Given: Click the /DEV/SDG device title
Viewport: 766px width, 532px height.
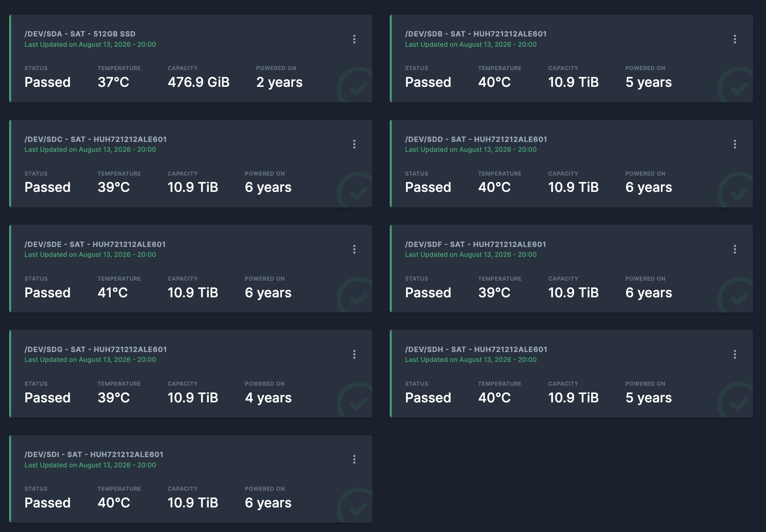Looking at the screenshot, I should (x=96, y=350).
